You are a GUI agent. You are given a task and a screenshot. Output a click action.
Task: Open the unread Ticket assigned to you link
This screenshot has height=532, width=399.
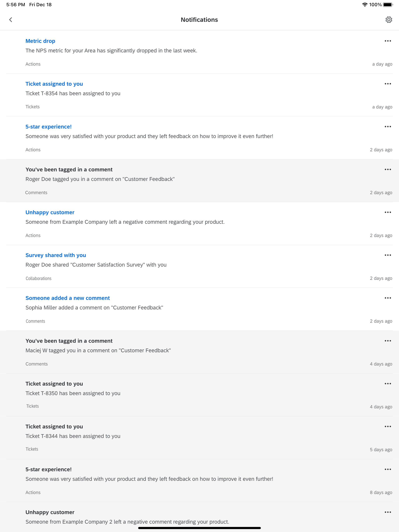coord(54,84)
